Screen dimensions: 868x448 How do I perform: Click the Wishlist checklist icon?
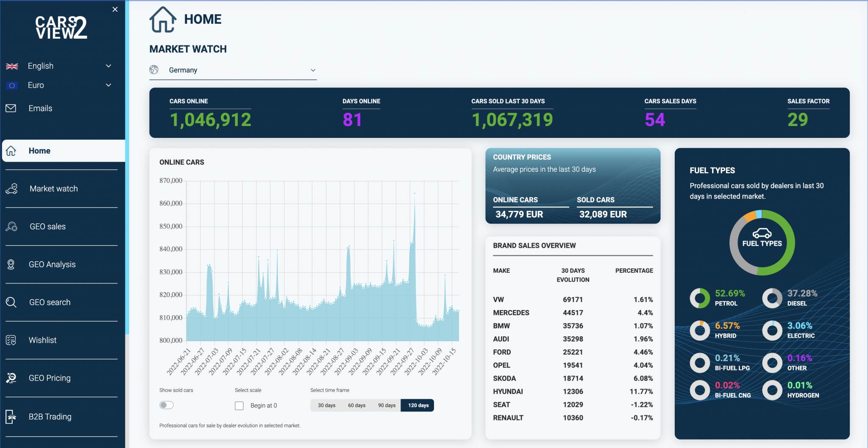tap(11, 340)
